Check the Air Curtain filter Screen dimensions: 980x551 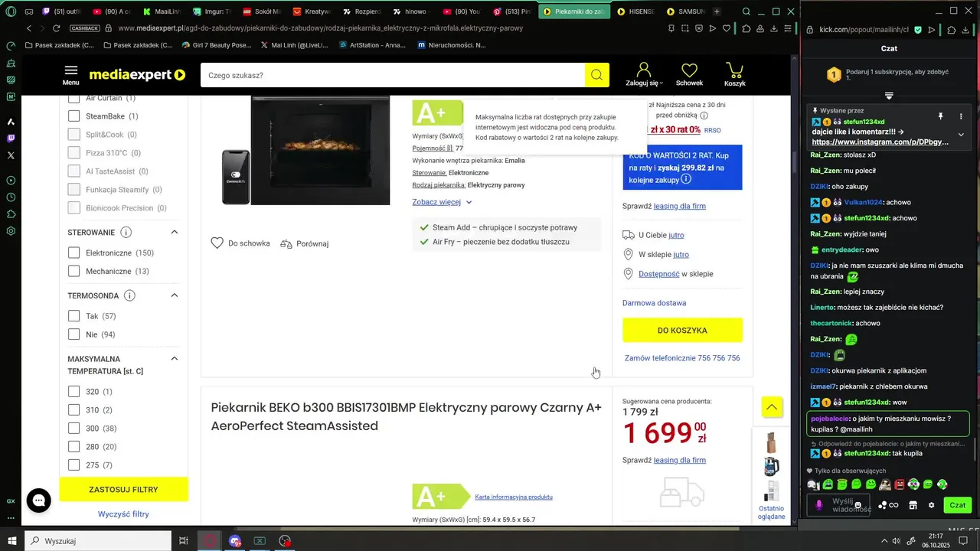pyautogui.click(x=74, y=98)
